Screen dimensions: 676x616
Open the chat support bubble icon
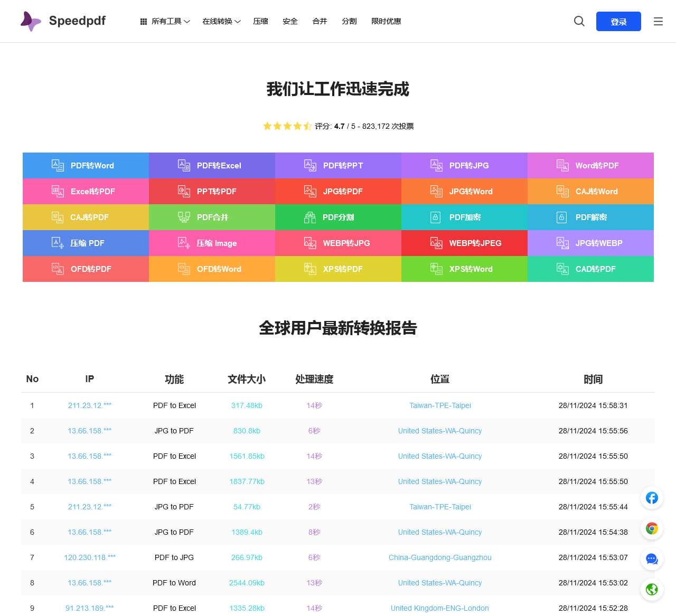point(652,559)
